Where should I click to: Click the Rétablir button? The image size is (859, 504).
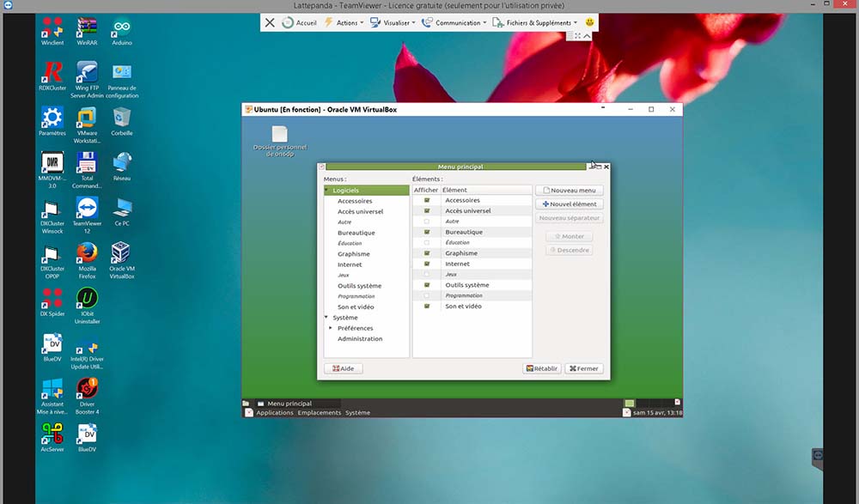[542, 368]
